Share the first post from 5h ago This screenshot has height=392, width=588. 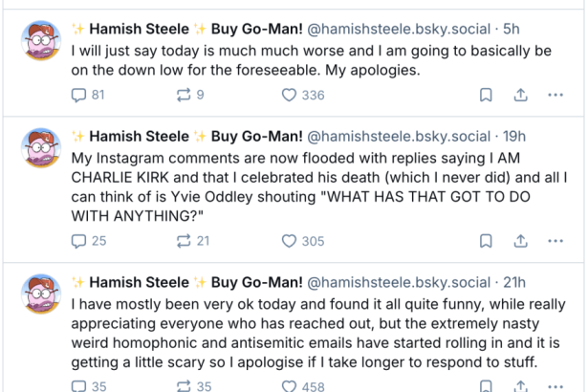[521, 95]
